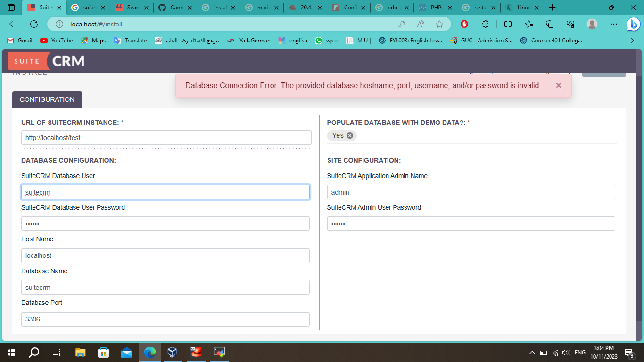This screenshot has height=362, width=644.
Task: Open the wp e WhatsApp bookmark
Action: [x=327, y=41]
